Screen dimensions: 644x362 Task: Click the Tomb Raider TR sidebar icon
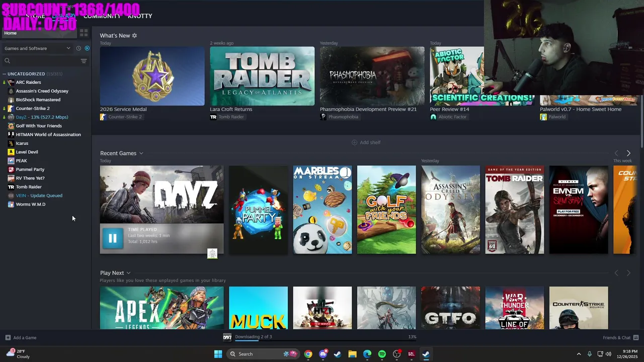(11, 187)
